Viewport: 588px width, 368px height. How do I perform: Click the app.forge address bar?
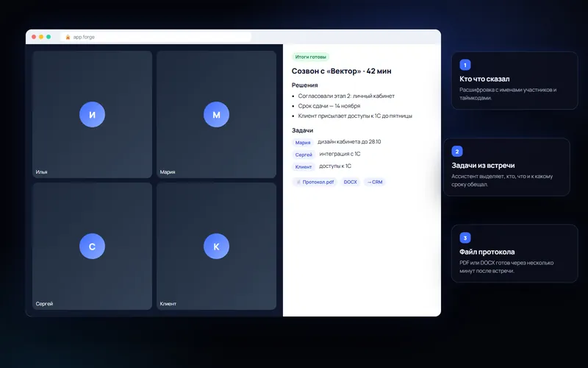[156, 37]
